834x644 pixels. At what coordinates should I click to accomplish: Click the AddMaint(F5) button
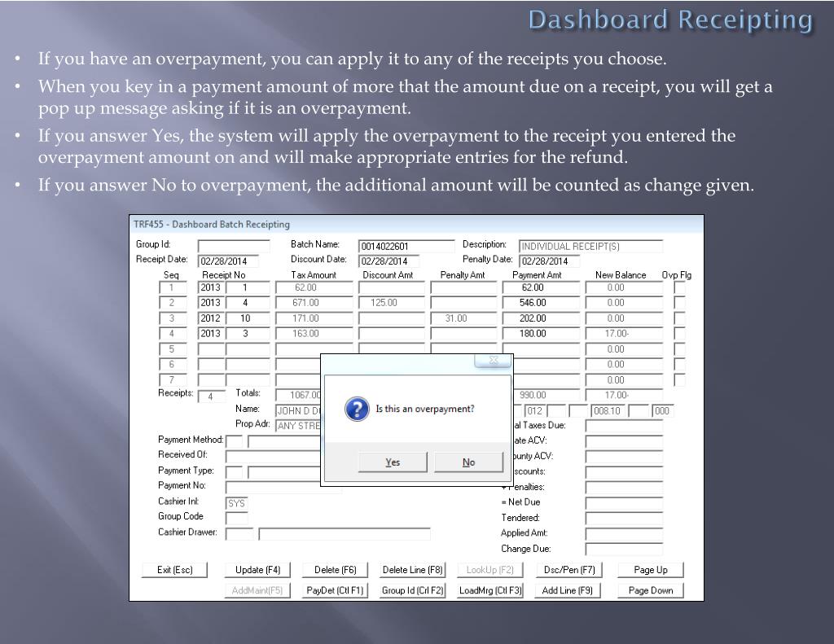257,590
